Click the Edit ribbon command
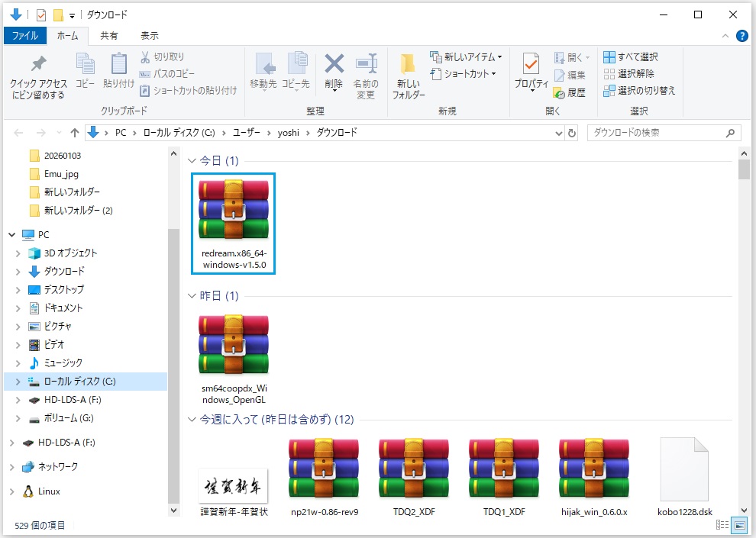 [x=570, y=75]
